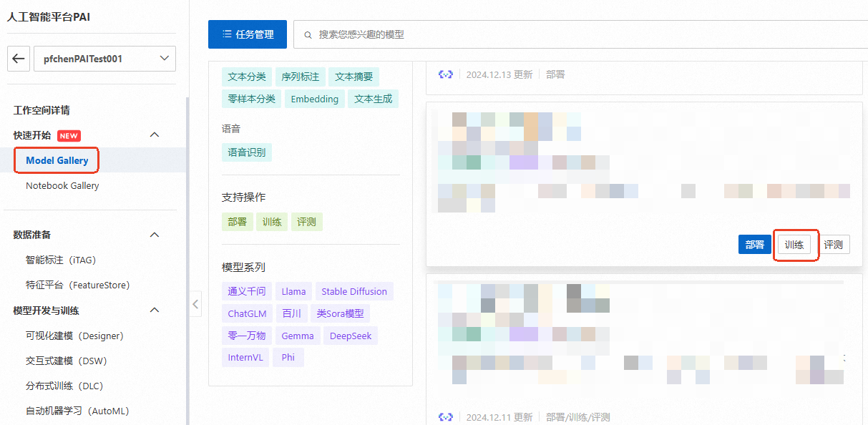Select 百川 model series
The width and height of the screenshot is (868, 425).
292,313
